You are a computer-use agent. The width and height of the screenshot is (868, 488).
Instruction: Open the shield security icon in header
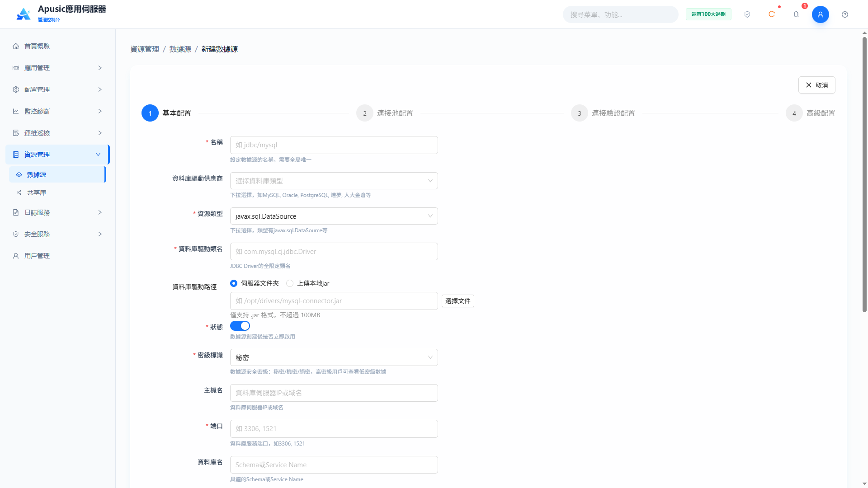747,14
